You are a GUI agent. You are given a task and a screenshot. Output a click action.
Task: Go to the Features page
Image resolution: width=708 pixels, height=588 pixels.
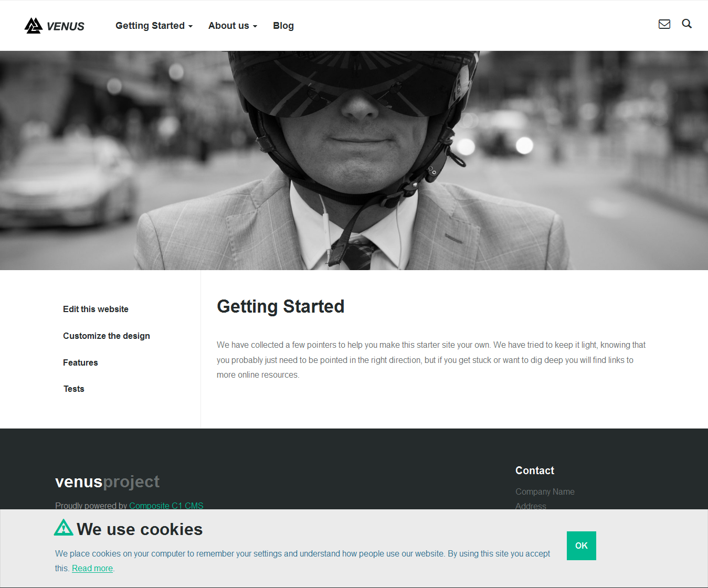tap(80, 362)
